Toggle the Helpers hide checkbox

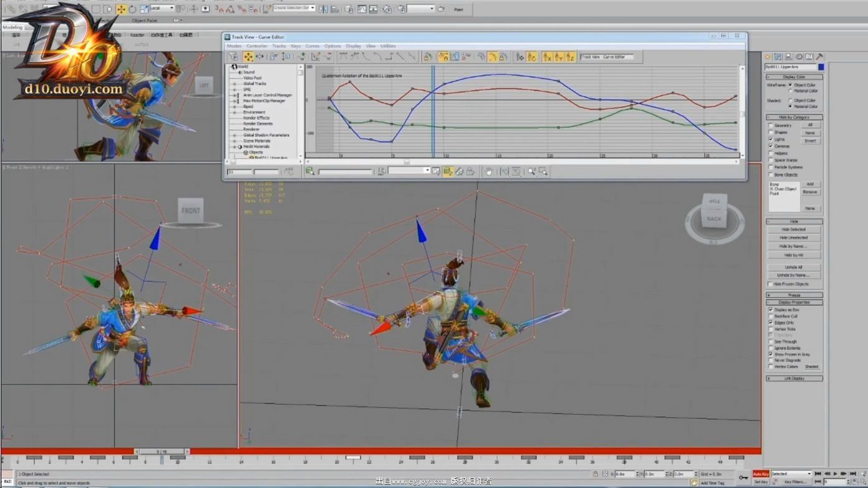click(771, 153)
